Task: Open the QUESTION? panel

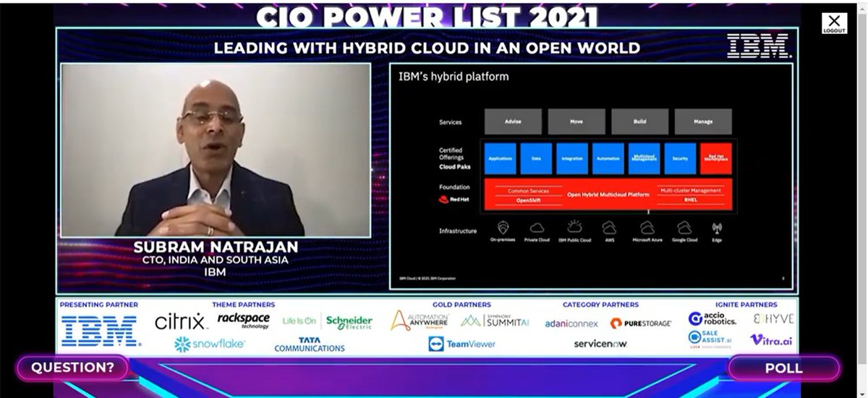Action: 72,368
